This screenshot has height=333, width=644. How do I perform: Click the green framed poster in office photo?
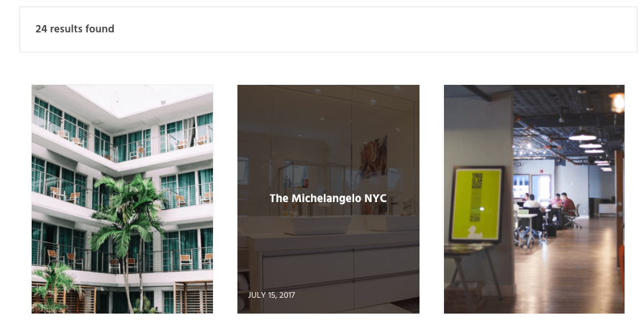pos(476,204)
